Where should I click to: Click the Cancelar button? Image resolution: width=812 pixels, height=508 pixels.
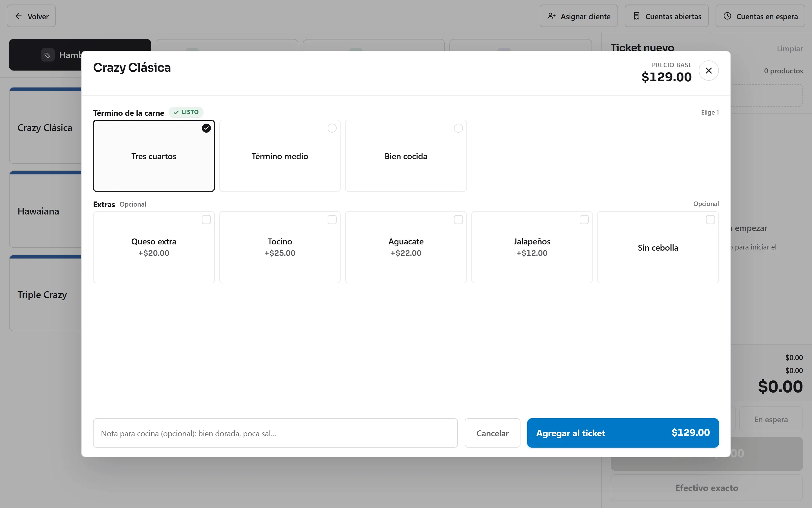[492, 433]
